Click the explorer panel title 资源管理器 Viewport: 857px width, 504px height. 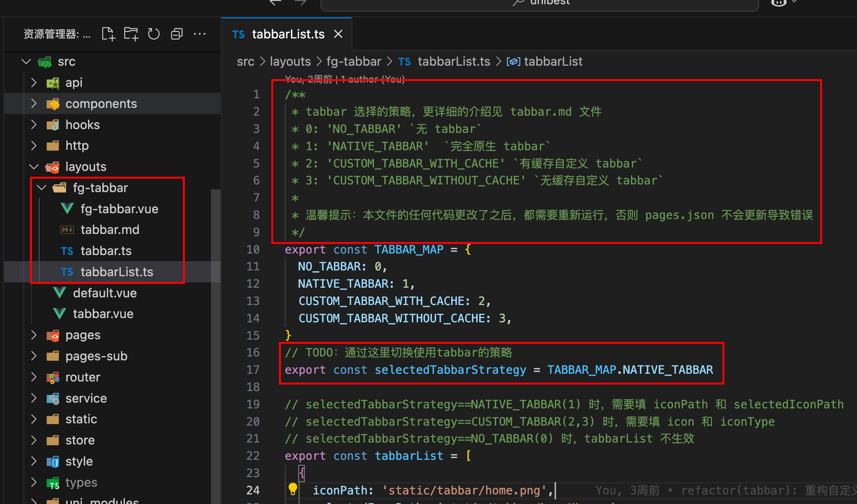coord(57,34)
